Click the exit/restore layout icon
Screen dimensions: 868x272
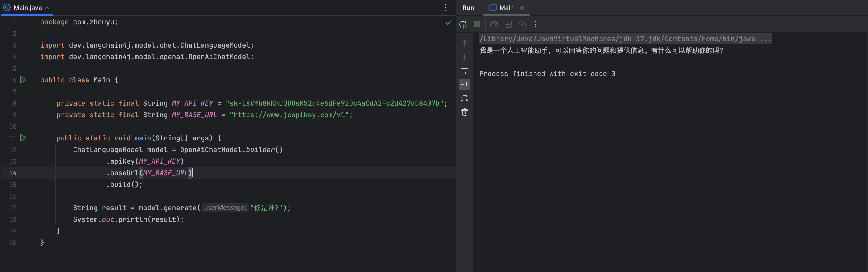pos(508,24)
